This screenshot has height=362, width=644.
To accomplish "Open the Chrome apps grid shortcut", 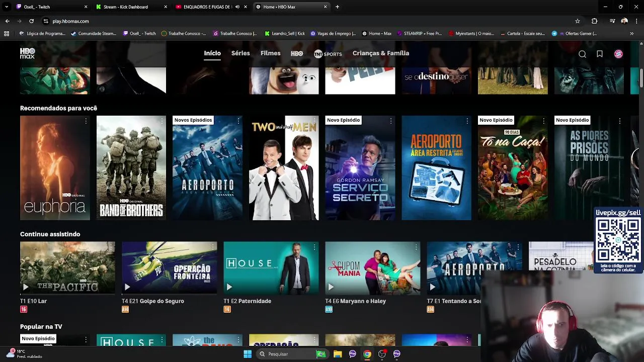I will coord(7,34).
